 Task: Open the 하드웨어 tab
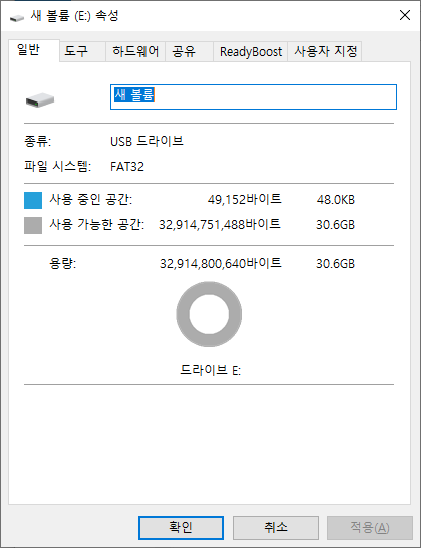click(x=136, y=52)
